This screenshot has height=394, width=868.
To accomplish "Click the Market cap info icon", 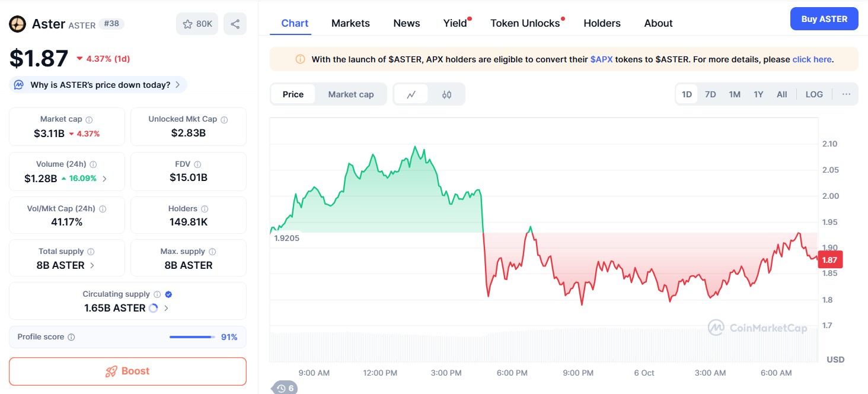I will tap(89, 119).
